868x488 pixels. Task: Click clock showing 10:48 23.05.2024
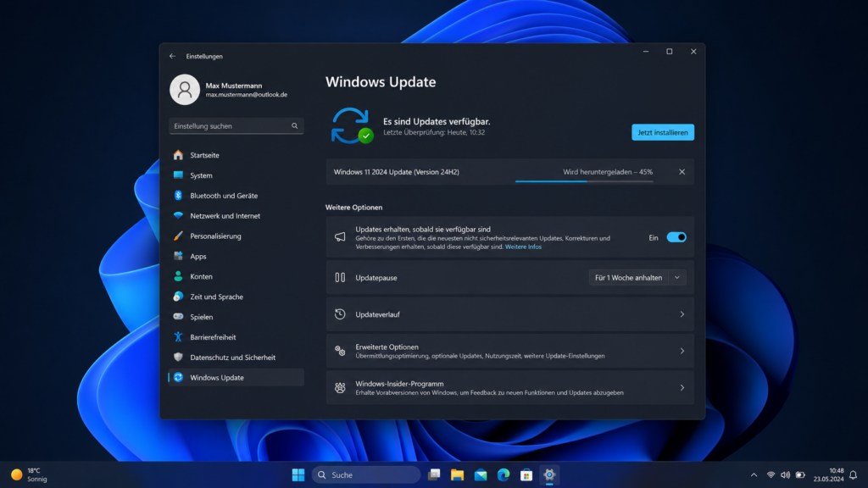tap(829, 474)
